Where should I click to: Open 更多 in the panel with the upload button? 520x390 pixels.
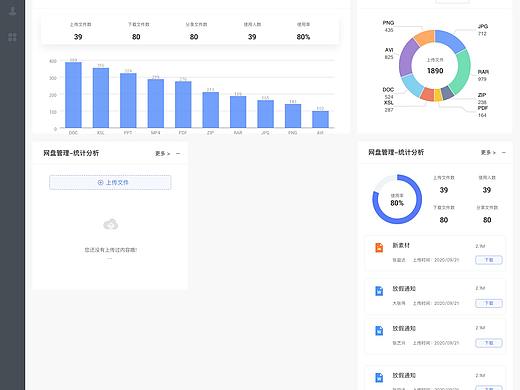click(162, 153)
